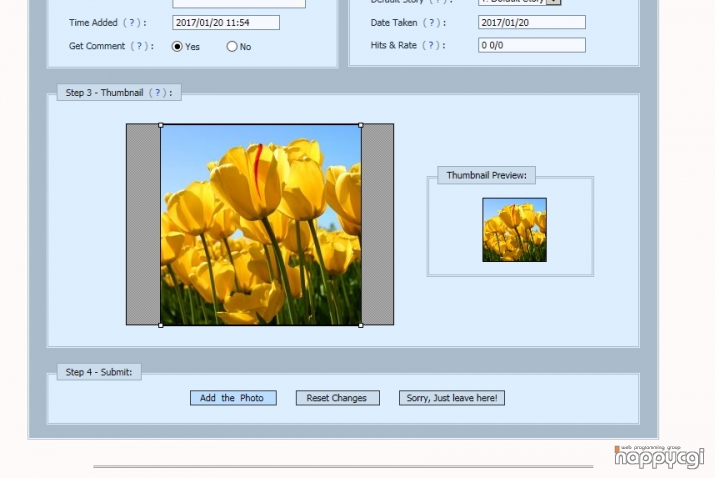The image size is (715, 478).
Task: Click the bottom-left crop handle
Action: [x=161, y=325]
